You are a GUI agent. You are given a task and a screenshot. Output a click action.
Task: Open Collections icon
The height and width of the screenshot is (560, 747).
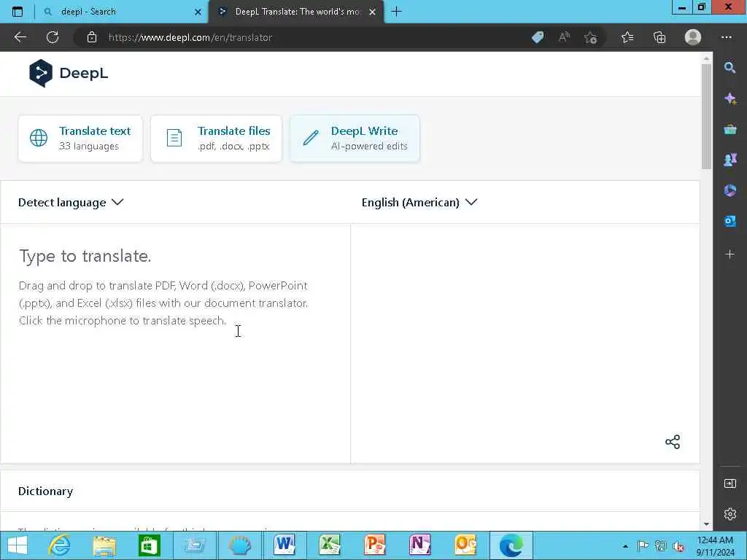tap(659, 37)
